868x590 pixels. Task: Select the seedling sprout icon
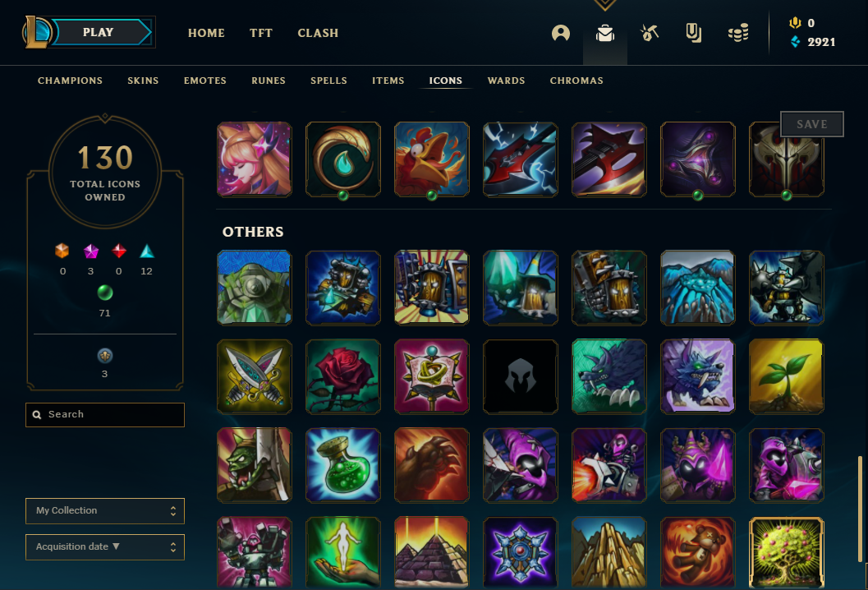(786, 376)
